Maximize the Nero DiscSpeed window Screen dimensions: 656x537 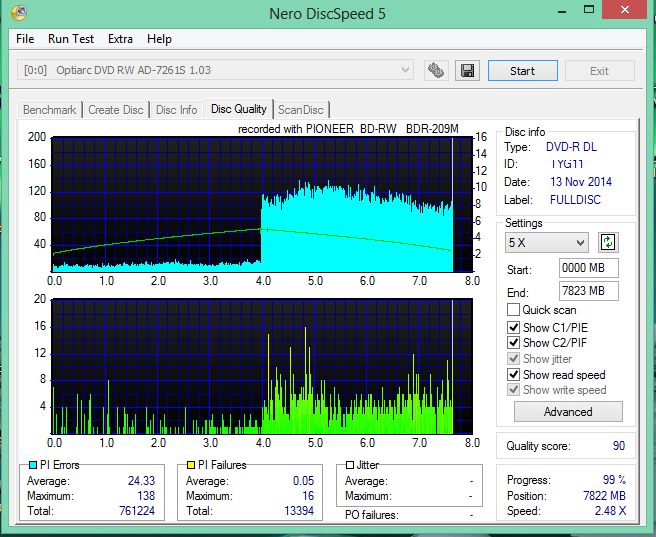pos(589,10)
